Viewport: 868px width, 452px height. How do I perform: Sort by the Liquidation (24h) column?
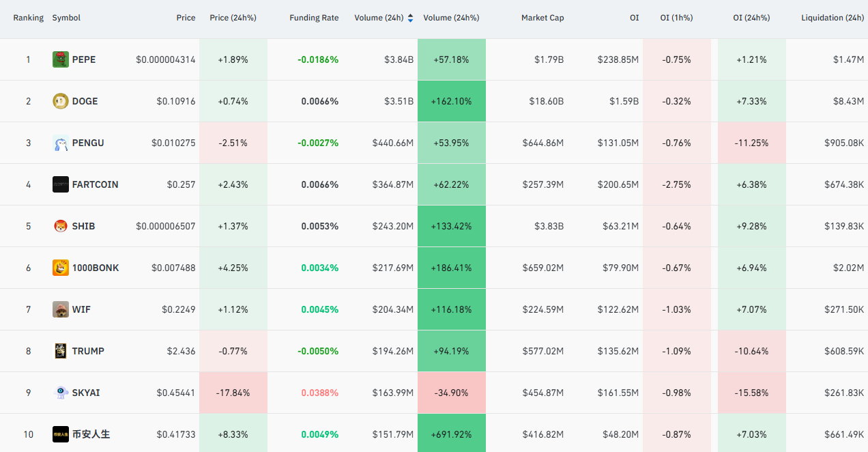pyautogui.click(x=833, y=18)
